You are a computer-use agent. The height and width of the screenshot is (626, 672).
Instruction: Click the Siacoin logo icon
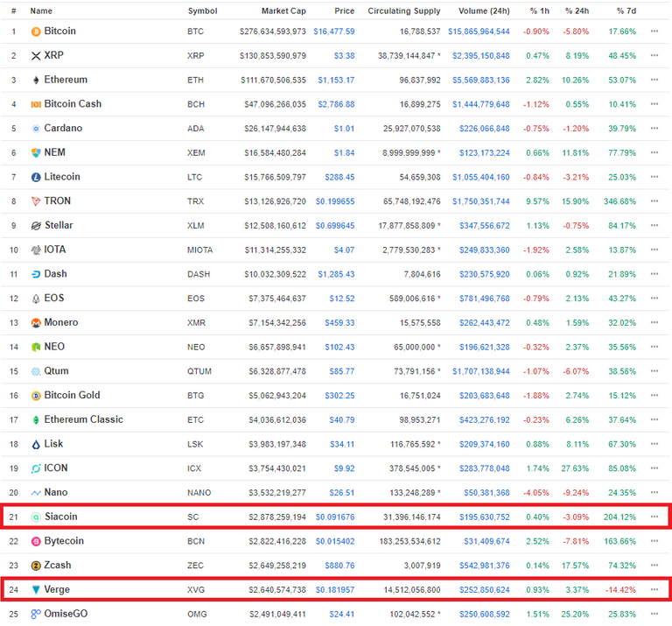[x=36, y=517]
